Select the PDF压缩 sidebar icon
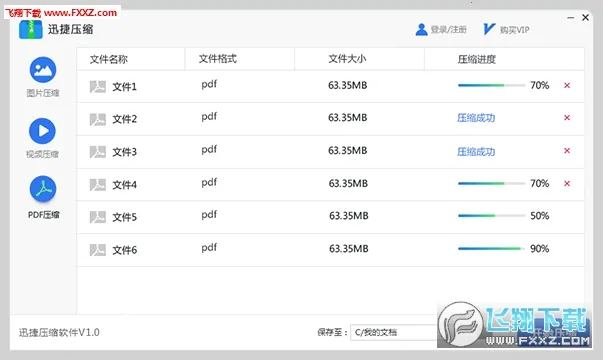 [43, 189]
